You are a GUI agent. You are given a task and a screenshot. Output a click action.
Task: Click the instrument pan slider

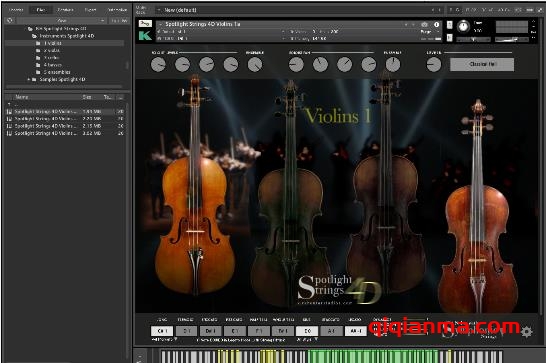tap(474, 39)
